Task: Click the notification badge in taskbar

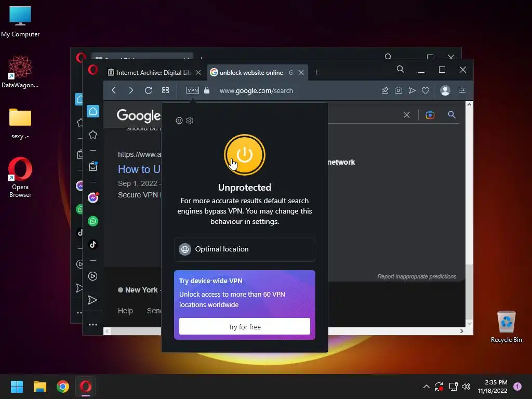Action: point(517,387)
